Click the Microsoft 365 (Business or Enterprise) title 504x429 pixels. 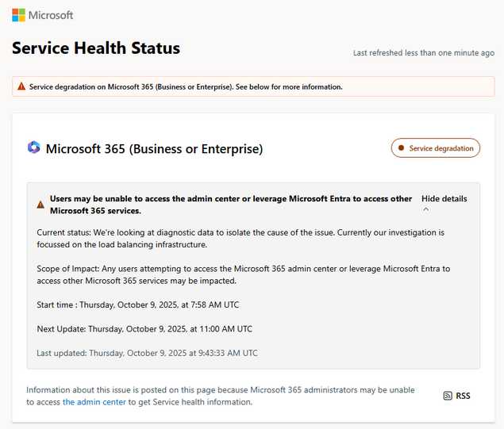[154, 148]
